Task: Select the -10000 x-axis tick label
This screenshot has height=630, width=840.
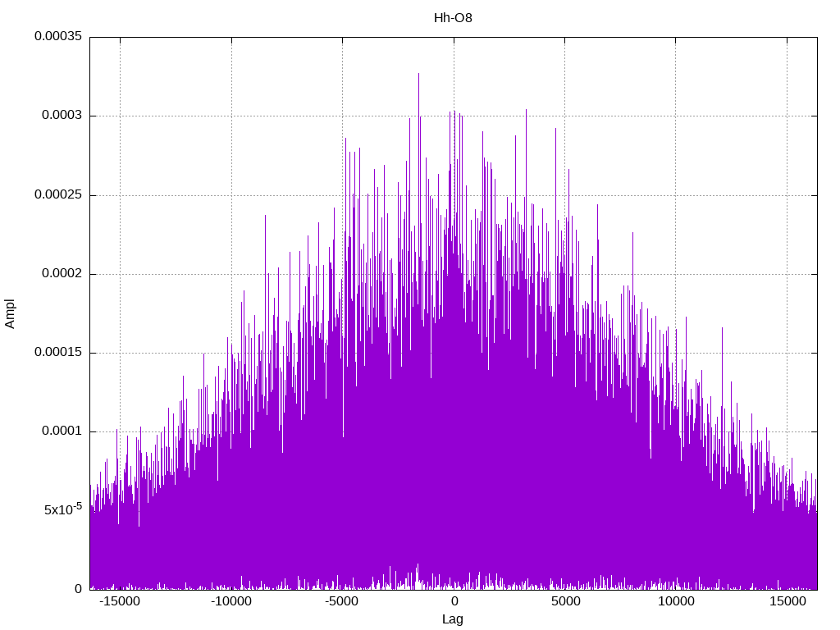Action: (x=231, y=602)
